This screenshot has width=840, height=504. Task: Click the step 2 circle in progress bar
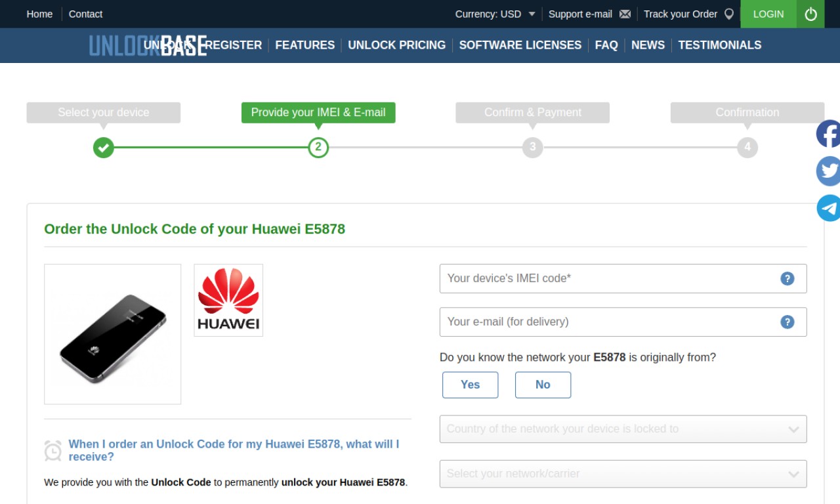point(318,147)
